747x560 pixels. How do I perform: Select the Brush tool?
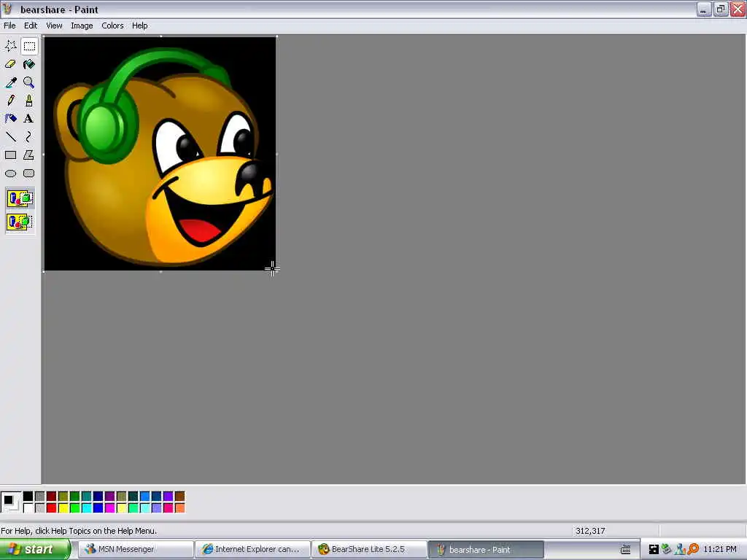click(x=29, y=101)
